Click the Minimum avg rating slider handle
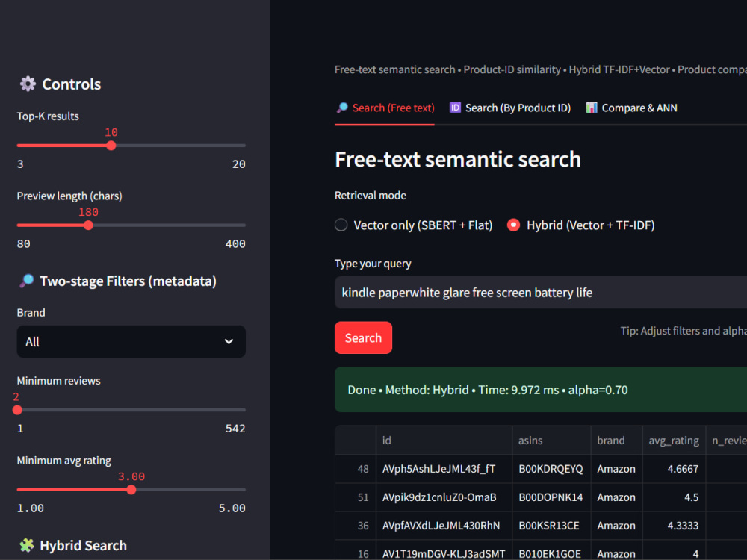Screen dimensions: 747x560 tap(131, 490)
